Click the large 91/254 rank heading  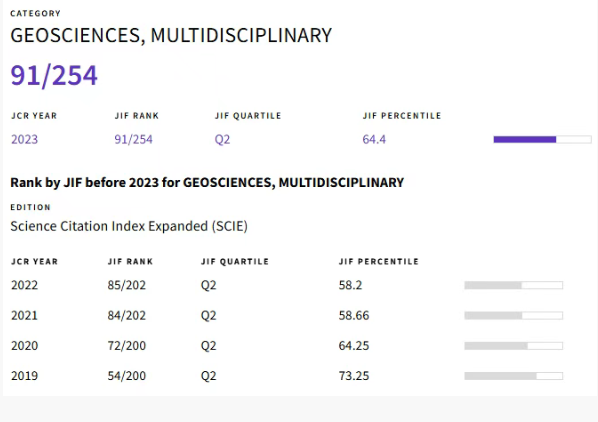point(54,75)
